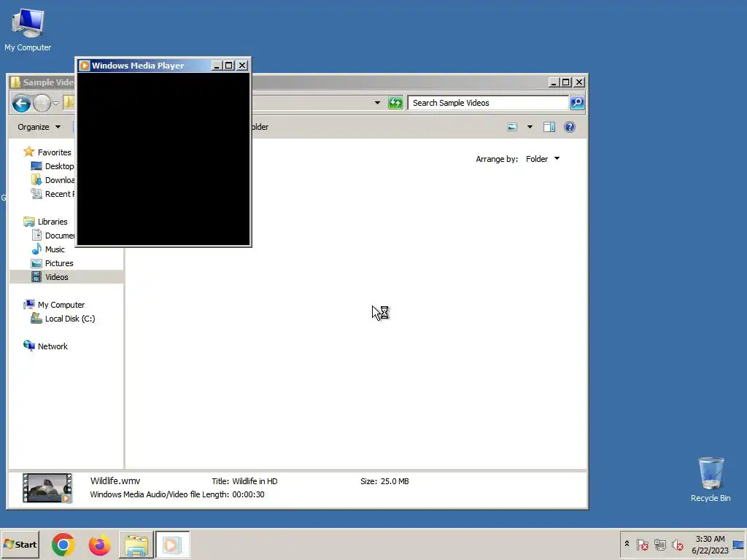Select Downloads under Favorites
This screenshot has height=560, width=747.
[x=53, y=180]
